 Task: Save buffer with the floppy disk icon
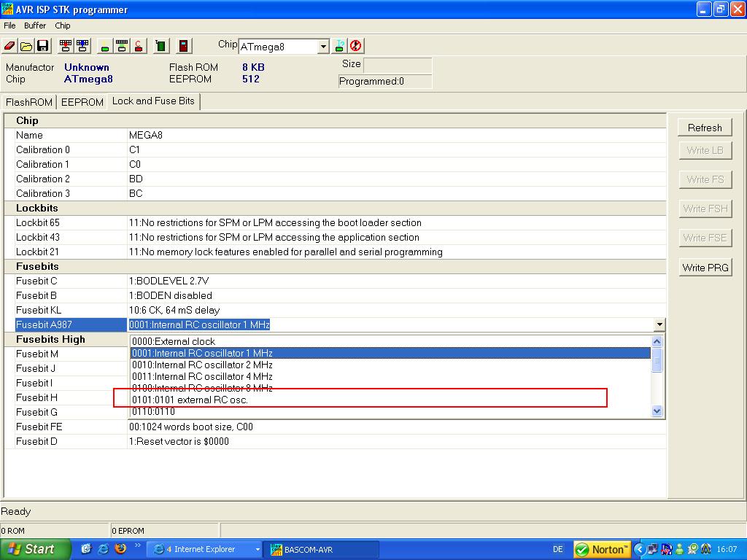point(42,46)
